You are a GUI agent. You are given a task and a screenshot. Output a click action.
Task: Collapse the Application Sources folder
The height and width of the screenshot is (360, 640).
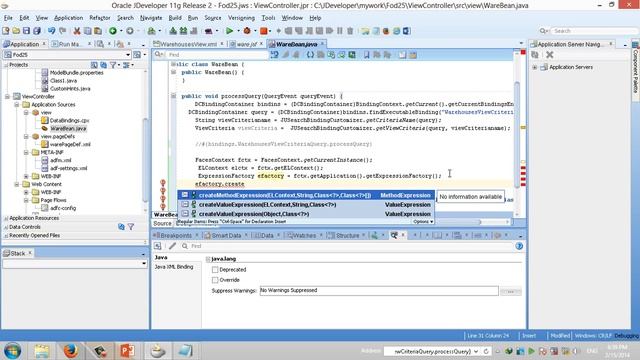(17, 105)
